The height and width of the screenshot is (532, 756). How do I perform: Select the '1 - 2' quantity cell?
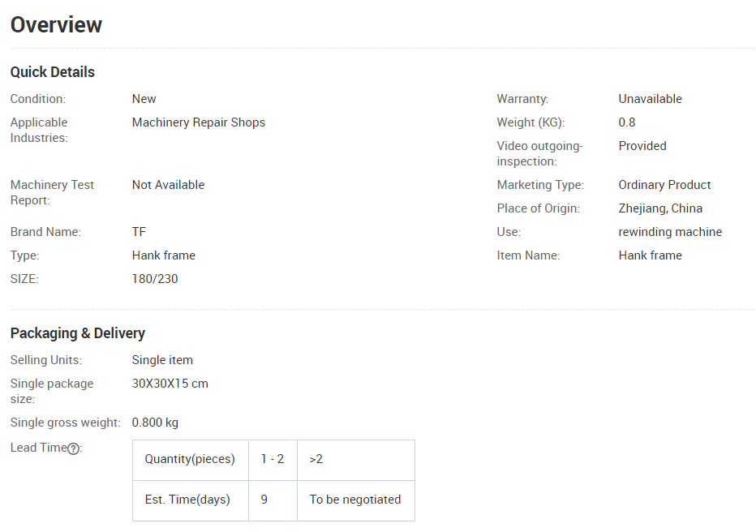tap(273, 460)
